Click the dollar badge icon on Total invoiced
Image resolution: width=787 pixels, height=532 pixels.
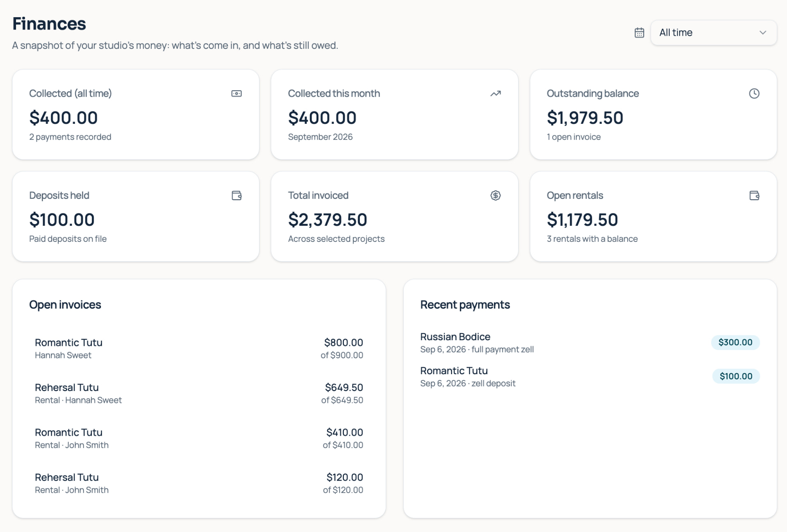point(496,196)
